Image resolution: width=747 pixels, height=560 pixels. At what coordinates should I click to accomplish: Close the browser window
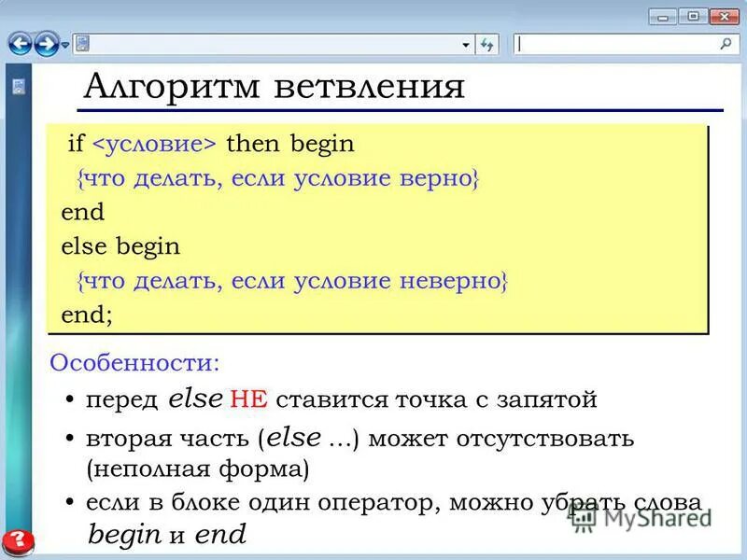tap(725, 17)
